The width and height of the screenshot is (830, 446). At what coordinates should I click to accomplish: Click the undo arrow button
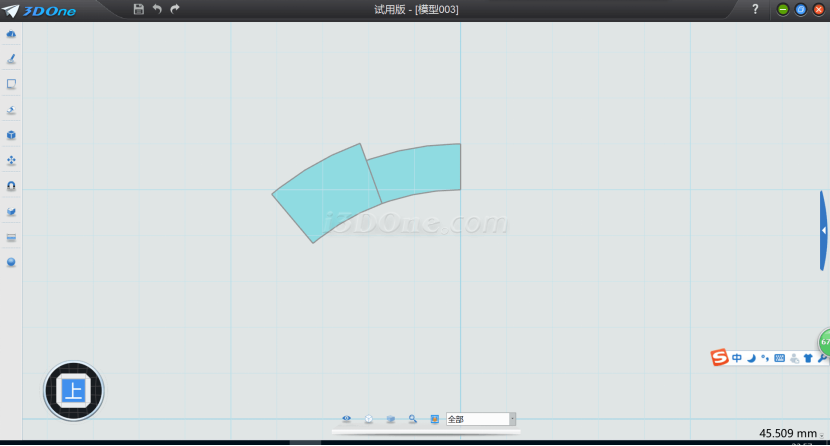click(x=157, y=9)
